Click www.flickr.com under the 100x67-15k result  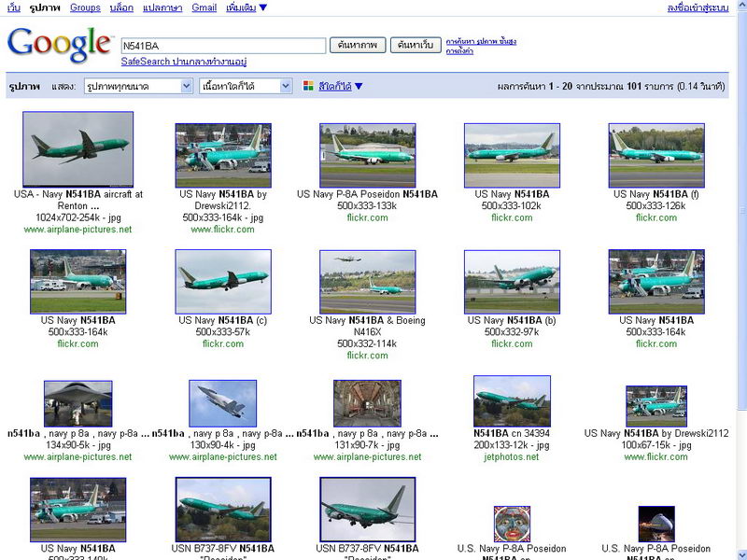pyautogui.click(x=656, y=457)
